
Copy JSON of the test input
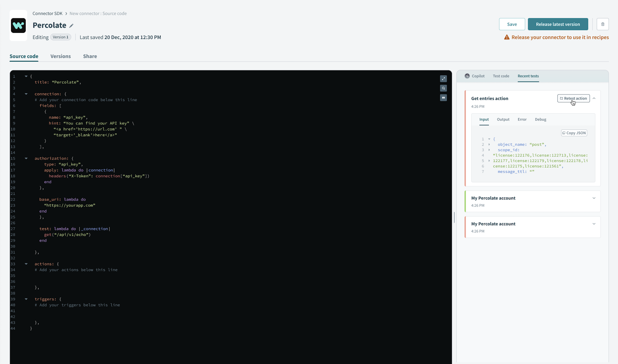[574, 133]
